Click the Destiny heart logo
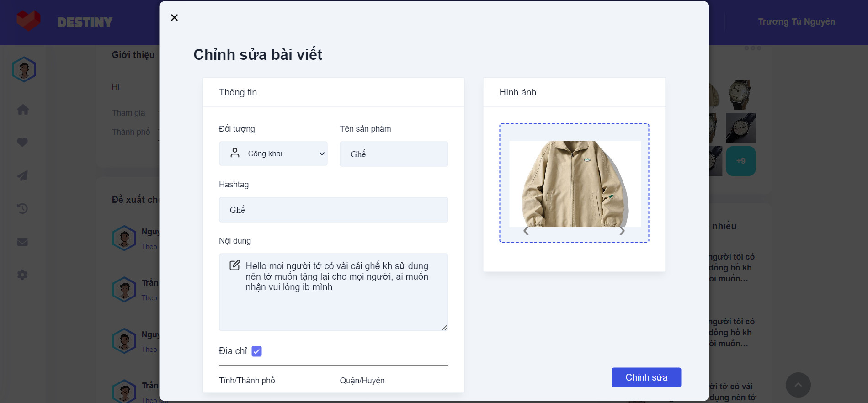 (28, 21)
